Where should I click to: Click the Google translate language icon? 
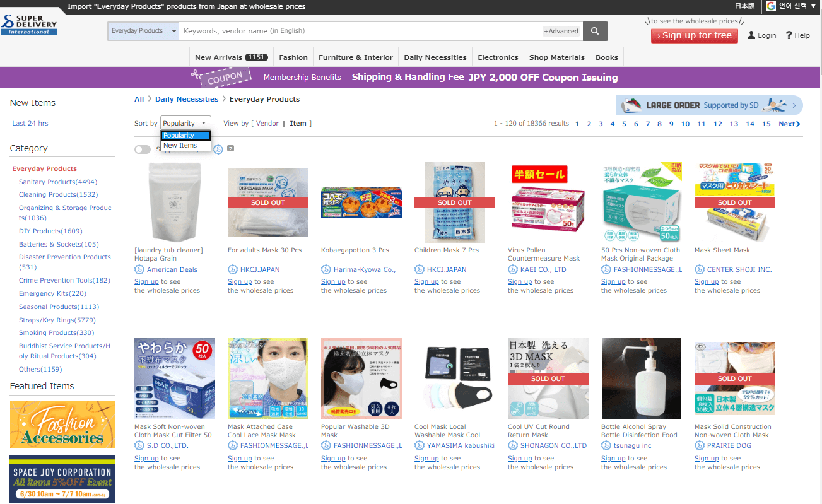[x=771, y=6]
